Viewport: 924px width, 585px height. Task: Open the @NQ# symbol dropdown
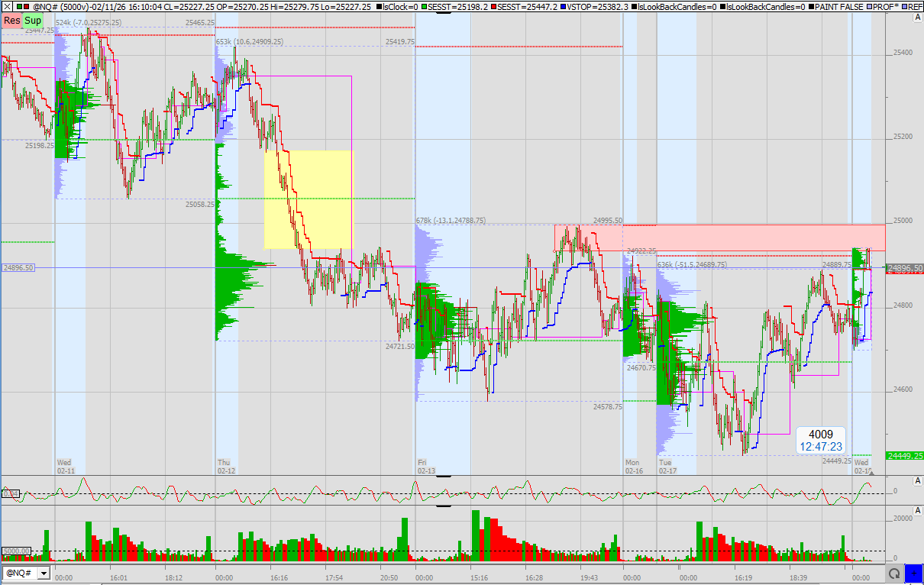point(44,573)
